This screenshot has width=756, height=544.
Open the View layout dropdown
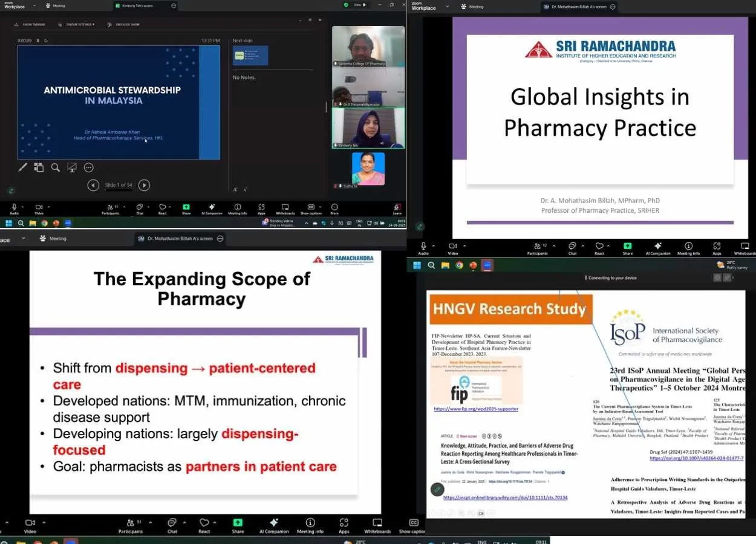coord(360,5)
